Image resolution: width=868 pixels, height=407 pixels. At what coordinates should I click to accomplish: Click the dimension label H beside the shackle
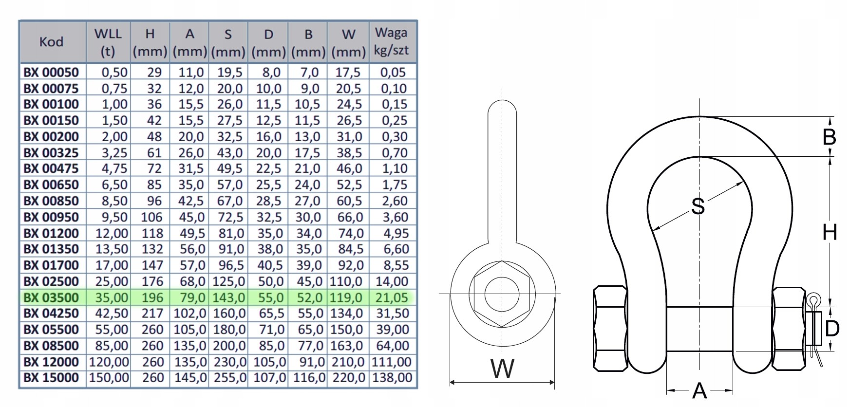pos(830,233)
